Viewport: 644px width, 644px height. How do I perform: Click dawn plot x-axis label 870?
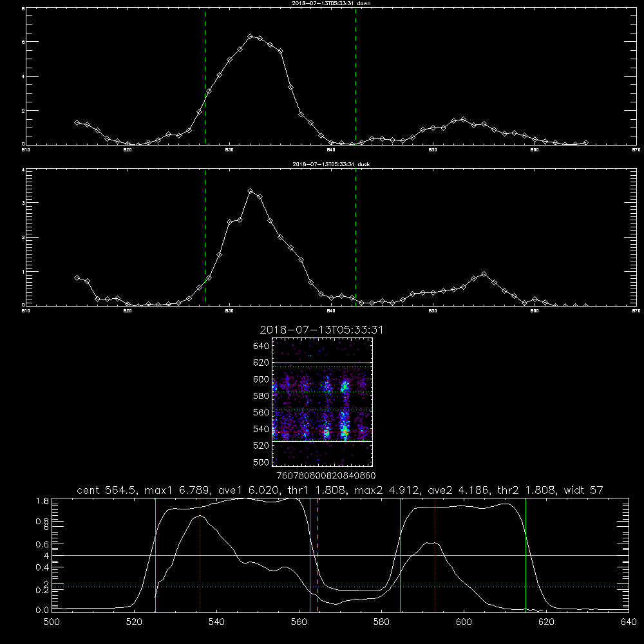point(636,150)
